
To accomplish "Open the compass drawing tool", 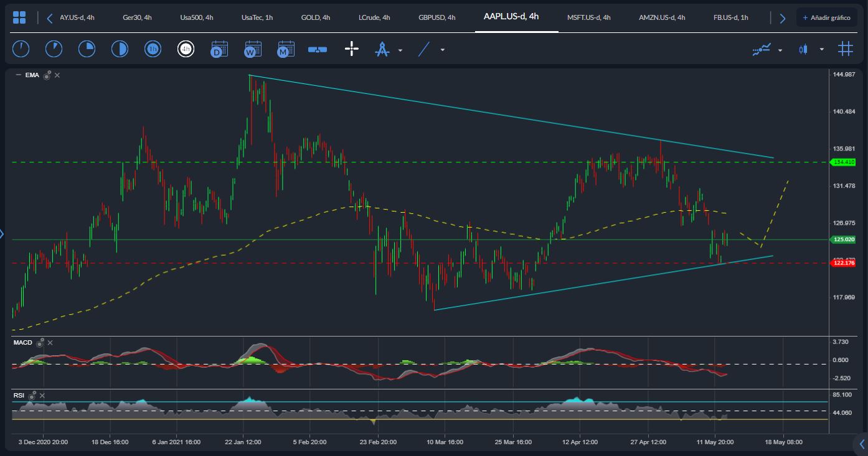I will click(383, 49).
